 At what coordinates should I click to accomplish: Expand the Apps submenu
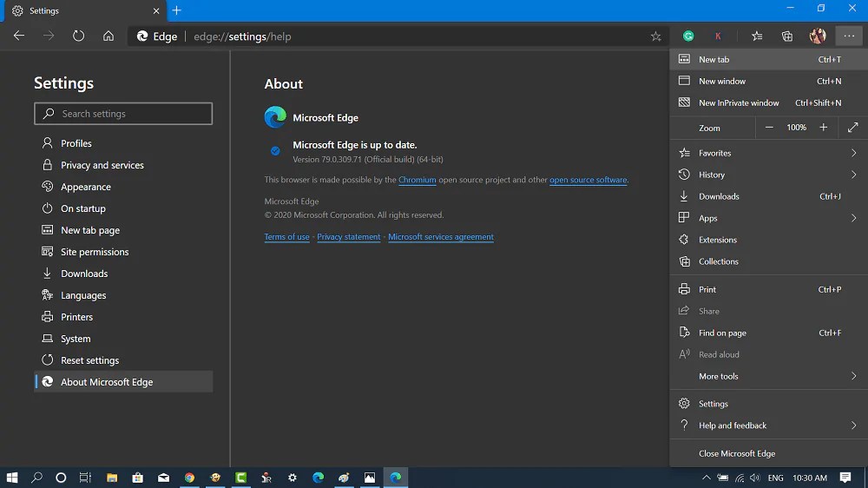(x=768, y=218)
